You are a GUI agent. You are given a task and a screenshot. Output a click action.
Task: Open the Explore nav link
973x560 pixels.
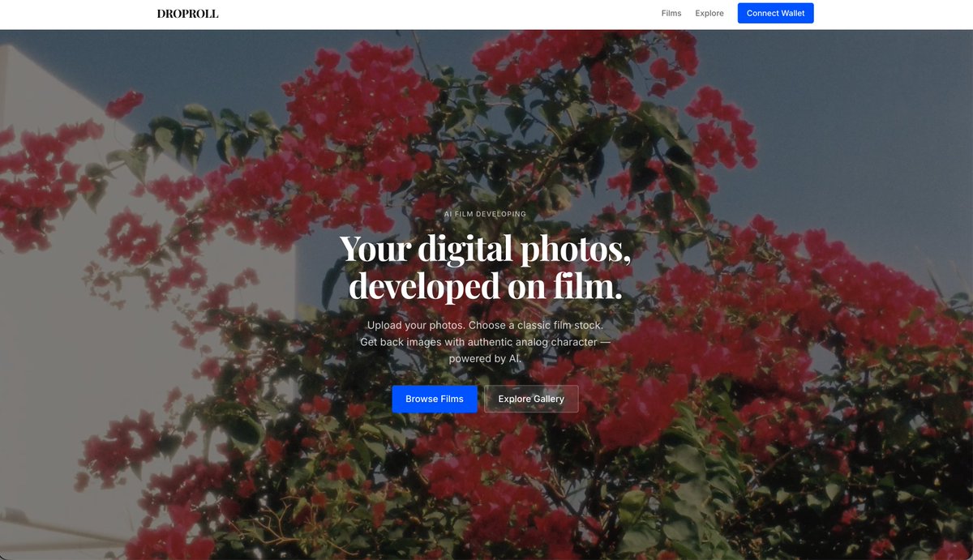pyautogui.click(x=709, y=13)
